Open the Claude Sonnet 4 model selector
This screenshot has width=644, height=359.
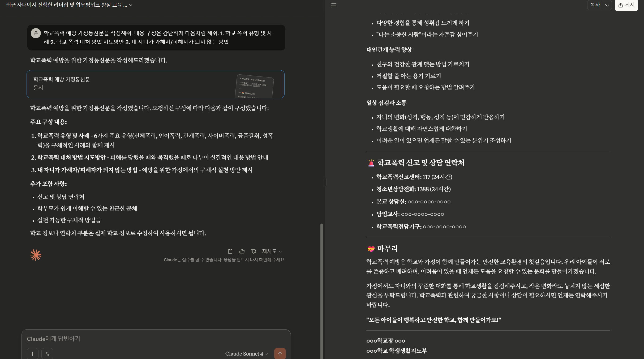(246, 354)
